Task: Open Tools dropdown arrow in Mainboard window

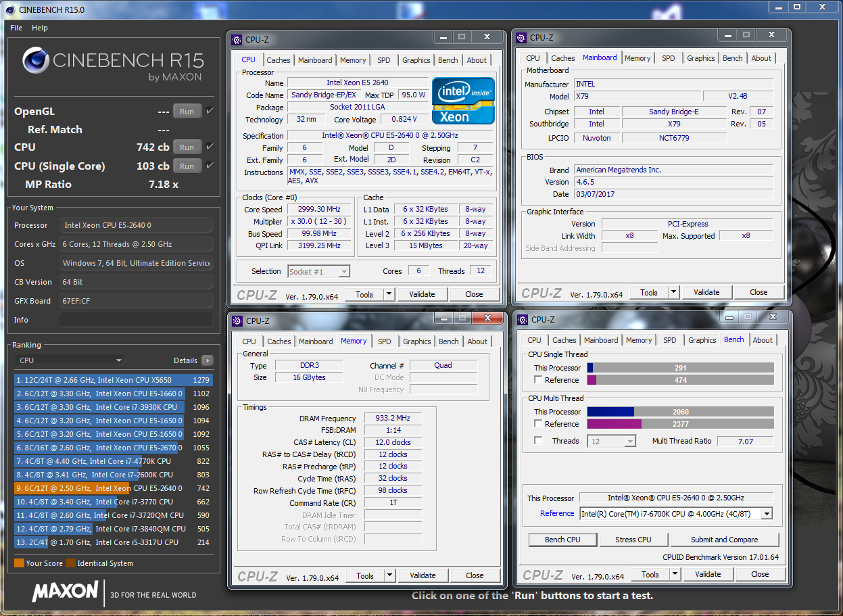Action: point(673,293)
